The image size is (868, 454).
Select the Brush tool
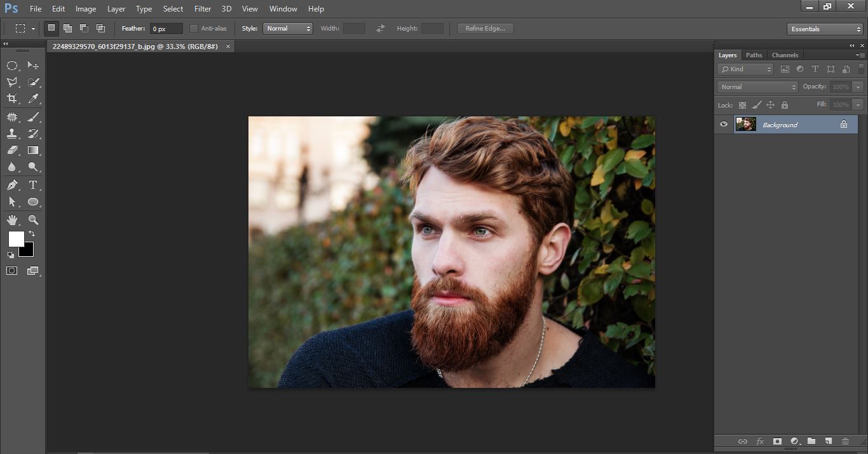(33, 116)
